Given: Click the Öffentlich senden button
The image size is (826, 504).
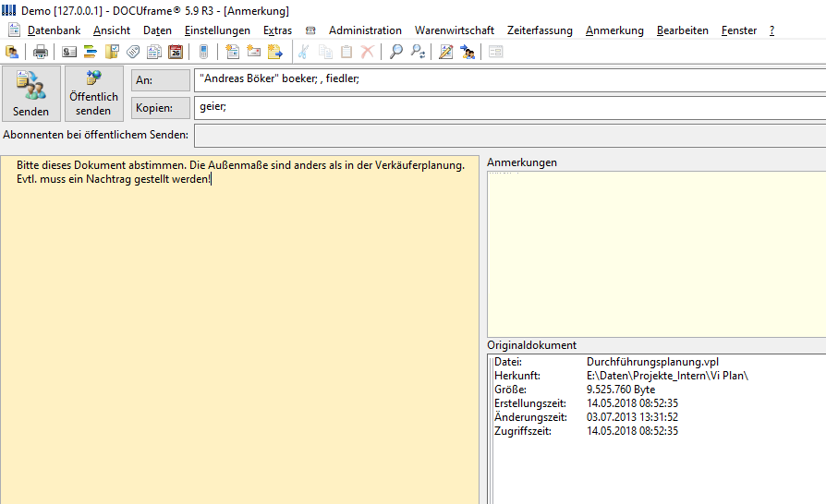Looking at the screenshot, I should click(x=93, y=93).
